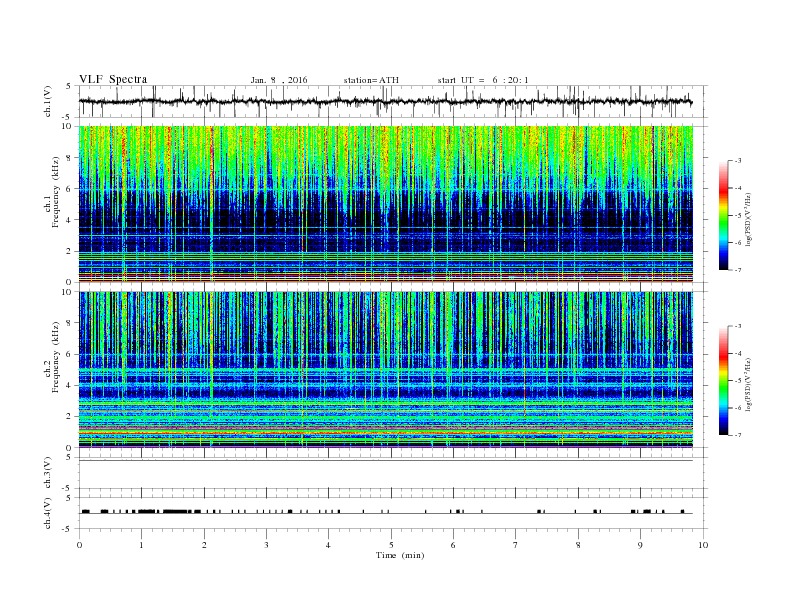This screenshot has height=612, width=792.
Task: Click the "2" tick on the Time axis
Action: tap(204, 545)
